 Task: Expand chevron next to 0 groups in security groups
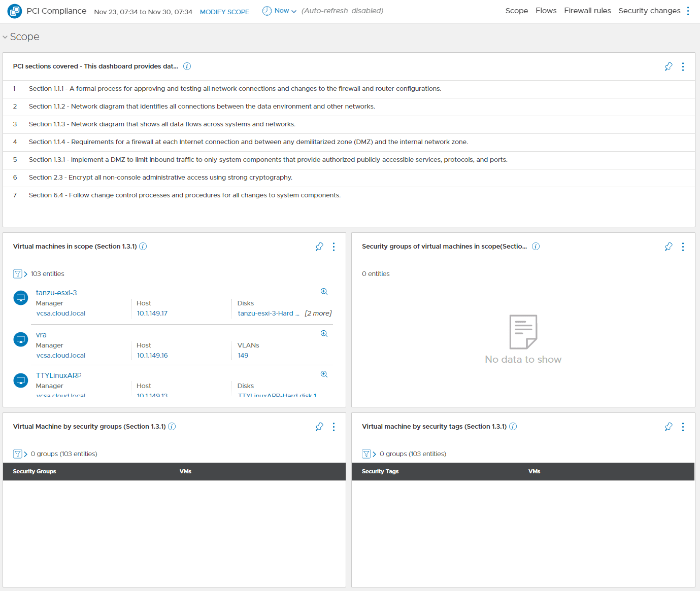(x=25, y=454)
